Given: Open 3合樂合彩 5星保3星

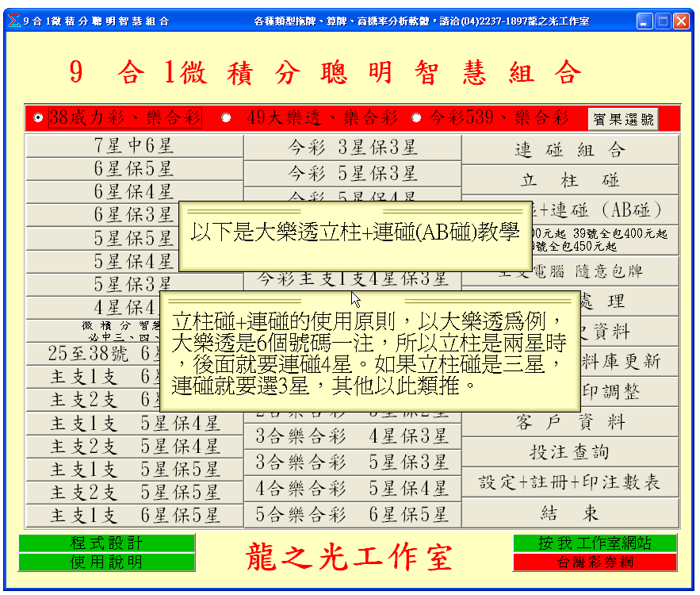Looking at the screenshot, I should pyautogui.click(x=352, y=463).
